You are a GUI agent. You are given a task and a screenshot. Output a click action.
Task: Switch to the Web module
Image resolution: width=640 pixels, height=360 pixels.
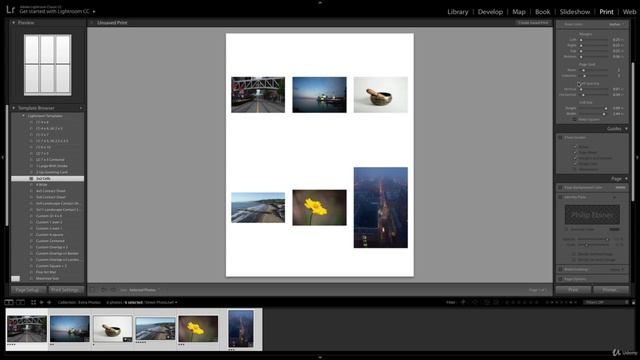[629, 12]
